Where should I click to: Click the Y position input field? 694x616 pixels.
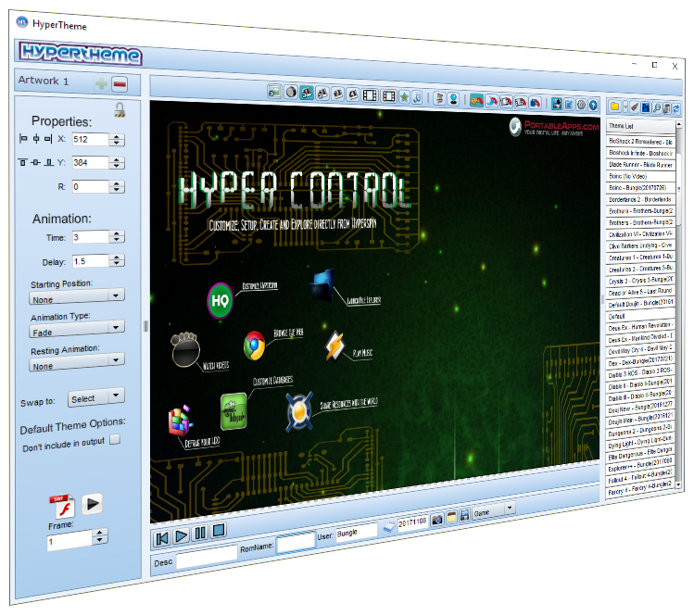[x=90, y=163]
